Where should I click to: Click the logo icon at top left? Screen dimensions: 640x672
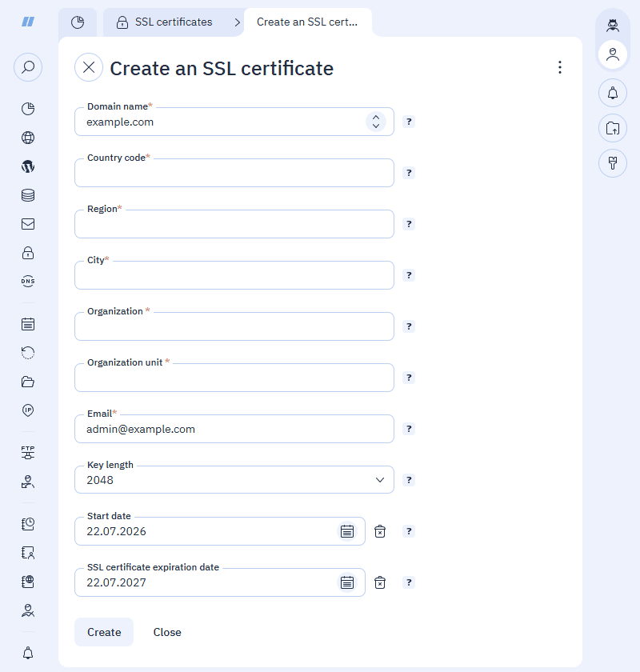click(28, 22)
